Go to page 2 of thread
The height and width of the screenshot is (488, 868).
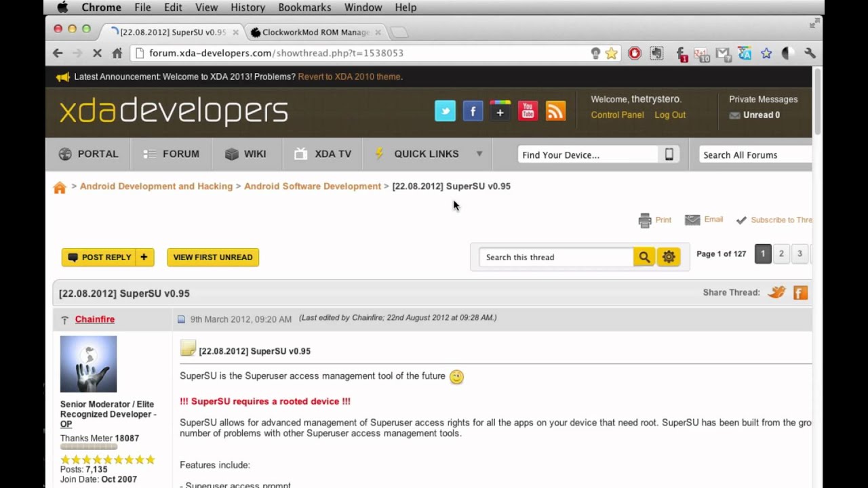(x=781, y=254)
